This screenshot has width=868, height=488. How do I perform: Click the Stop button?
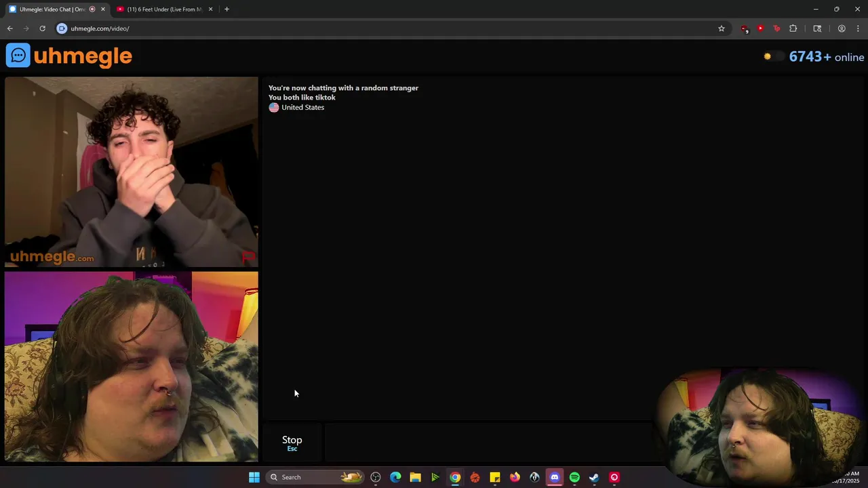pyautogui.click(x=292, y=443)
